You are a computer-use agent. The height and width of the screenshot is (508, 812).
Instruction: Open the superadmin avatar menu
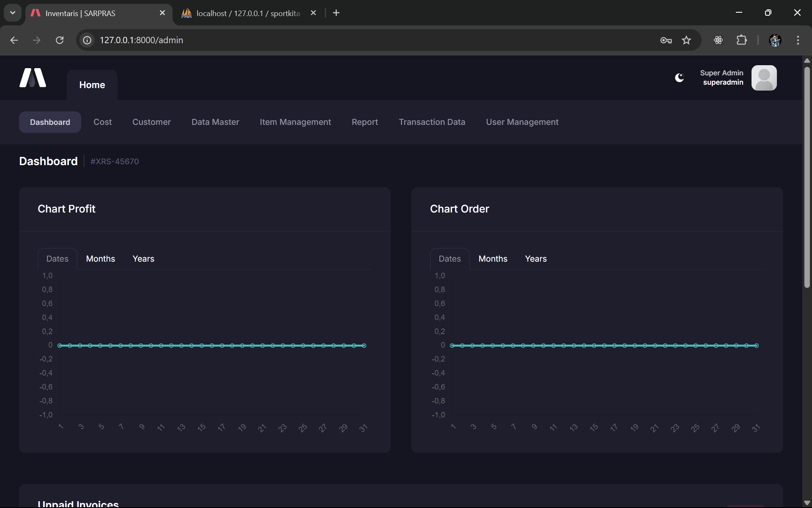764,78
